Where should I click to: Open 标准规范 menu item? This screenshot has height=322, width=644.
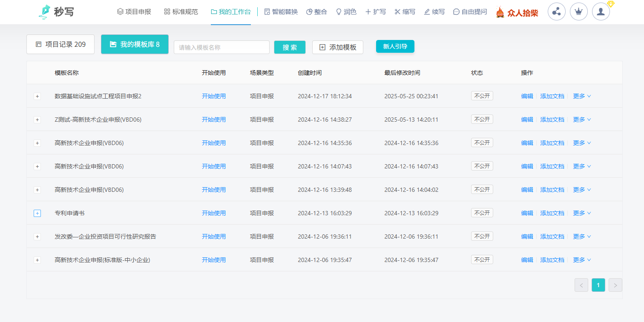click(x=181, y=12)
